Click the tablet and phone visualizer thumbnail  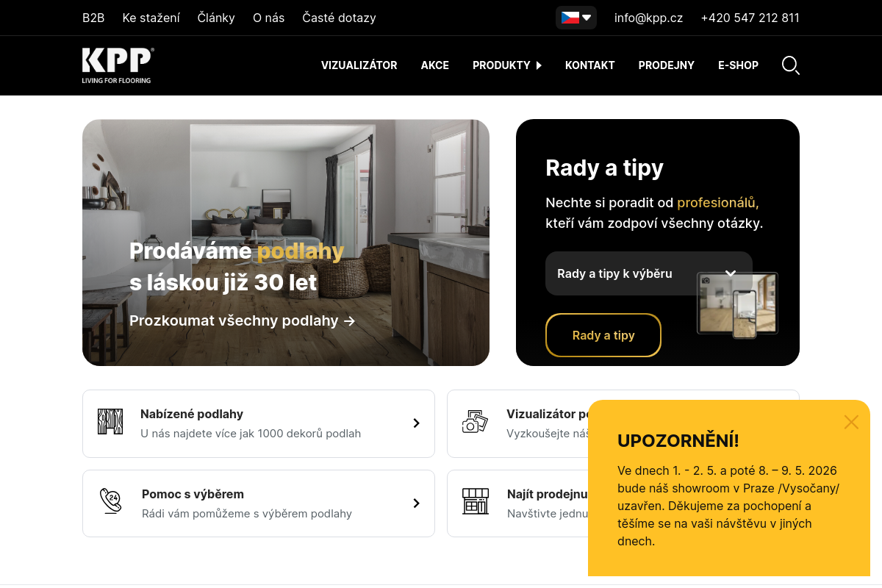(x=737, y=305)
